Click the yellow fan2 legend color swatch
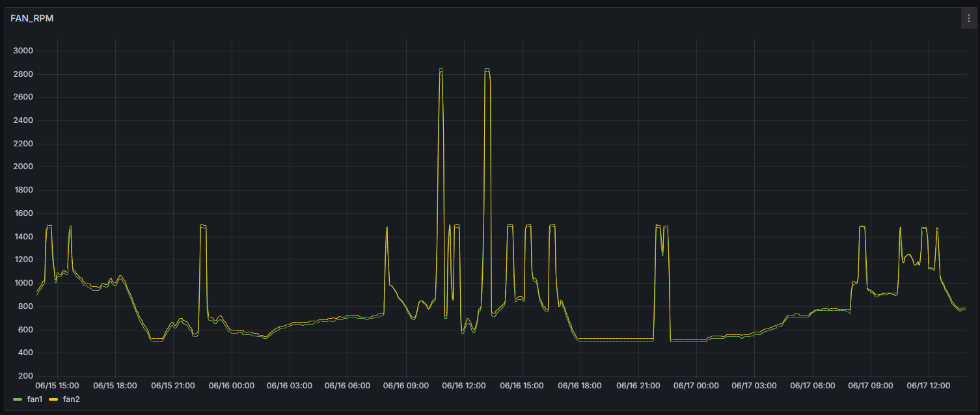The height and width of the screenshot is (415, 980). pyautogui.click(x=55, y=399)
